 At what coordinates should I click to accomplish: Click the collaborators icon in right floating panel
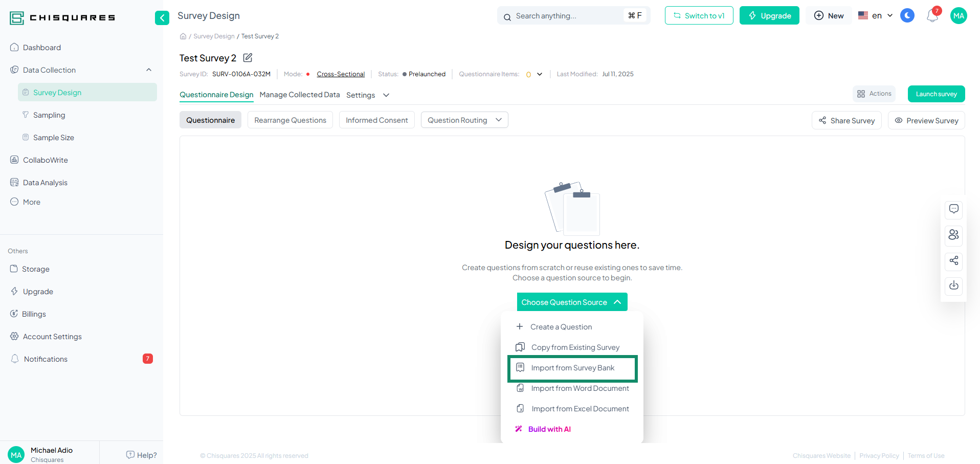pos(953,235)
